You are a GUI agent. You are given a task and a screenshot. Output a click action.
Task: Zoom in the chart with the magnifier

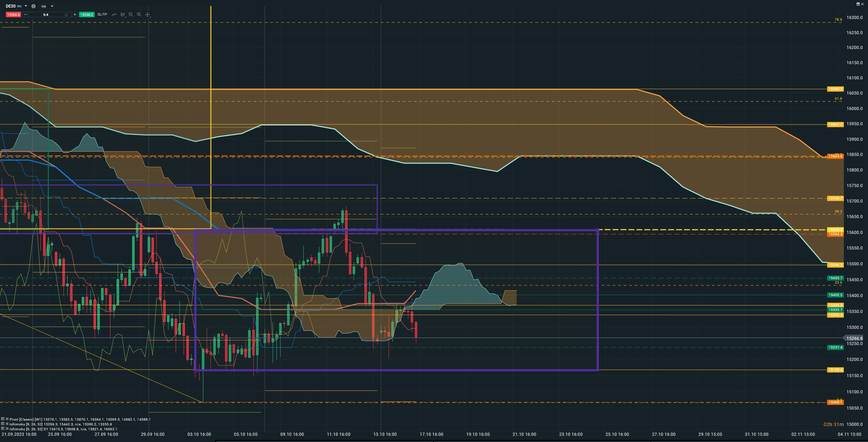coord(139,14)
